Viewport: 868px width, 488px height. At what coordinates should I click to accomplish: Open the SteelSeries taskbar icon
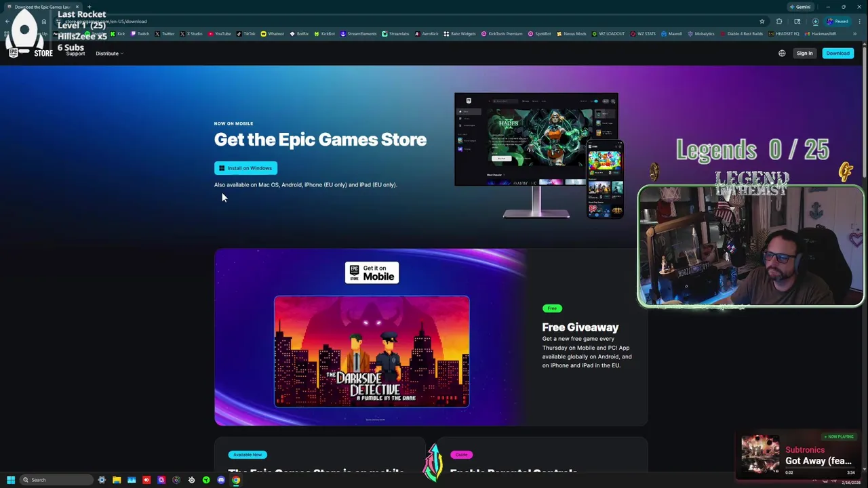pyautogui.click(x=191, y=480)
